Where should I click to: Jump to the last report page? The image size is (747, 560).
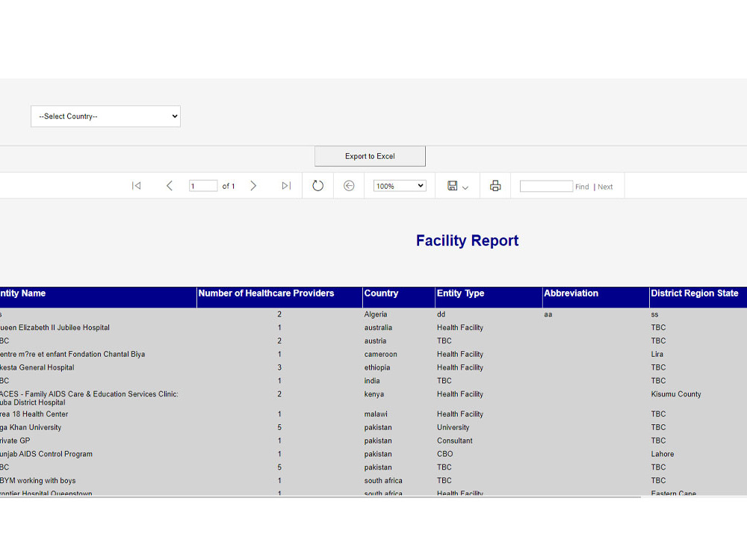286,185
